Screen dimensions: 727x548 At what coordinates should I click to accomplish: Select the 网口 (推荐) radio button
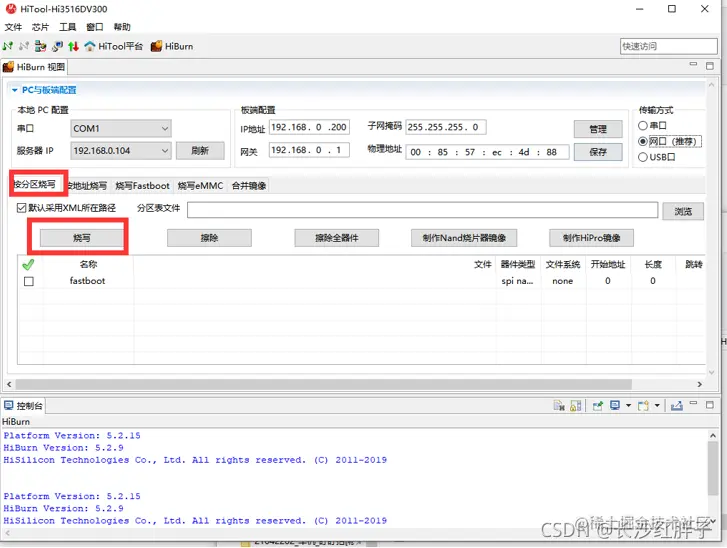pos(643,141)
